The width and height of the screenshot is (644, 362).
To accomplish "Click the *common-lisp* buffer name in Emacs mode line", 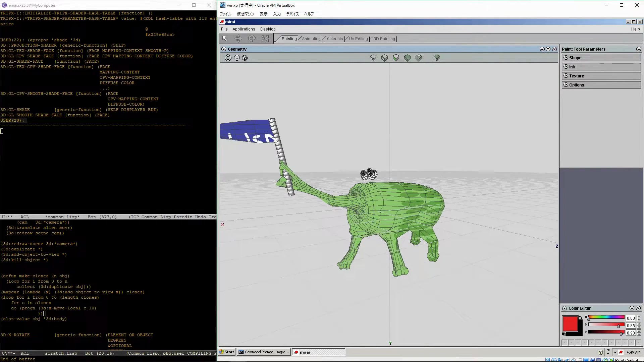I will (62, 217).
